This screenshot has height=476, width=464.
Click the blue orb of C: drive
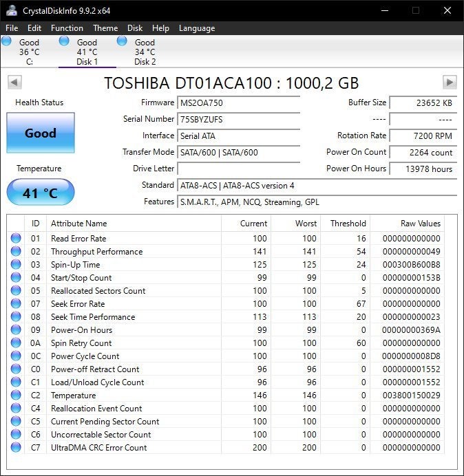6,41
